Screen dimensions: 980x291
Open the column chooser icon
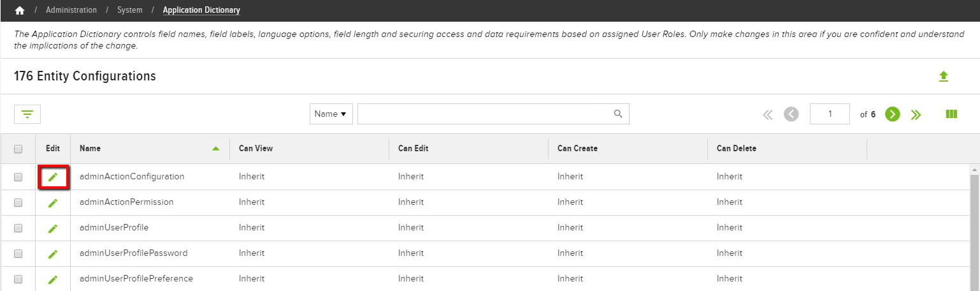coord(951,114)
